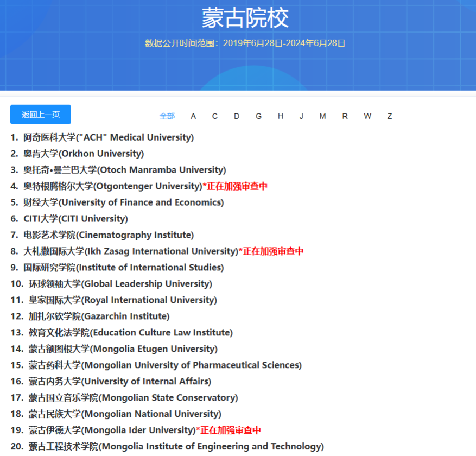The image size is (476, 456).
Task: Filter universities by letter C
Action: coord(215,116)
